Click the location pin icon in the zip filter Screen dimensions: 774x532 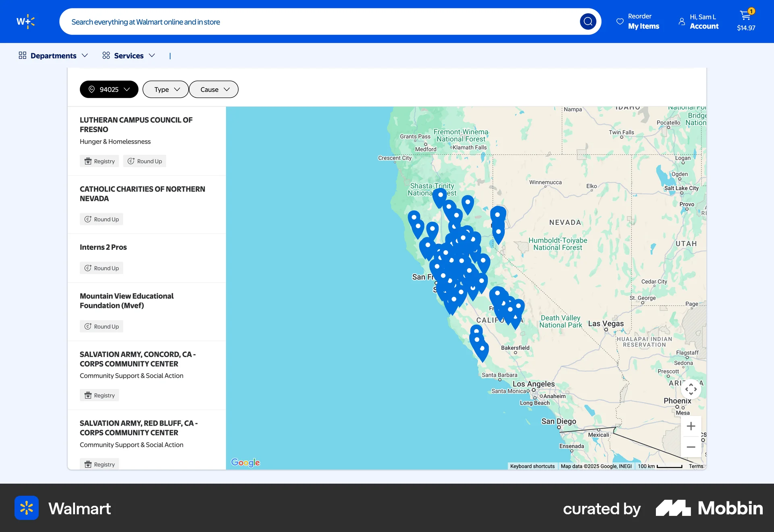[91, 89]
